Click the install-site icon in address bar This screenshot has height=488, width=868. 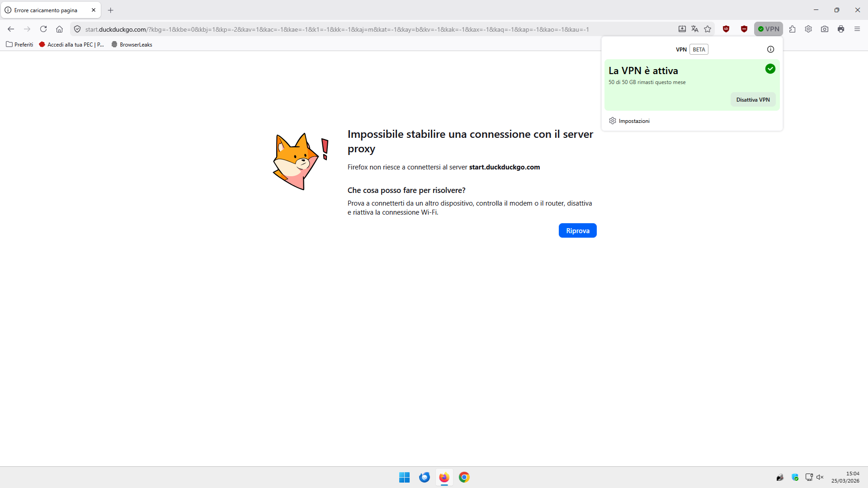(682, 29)
